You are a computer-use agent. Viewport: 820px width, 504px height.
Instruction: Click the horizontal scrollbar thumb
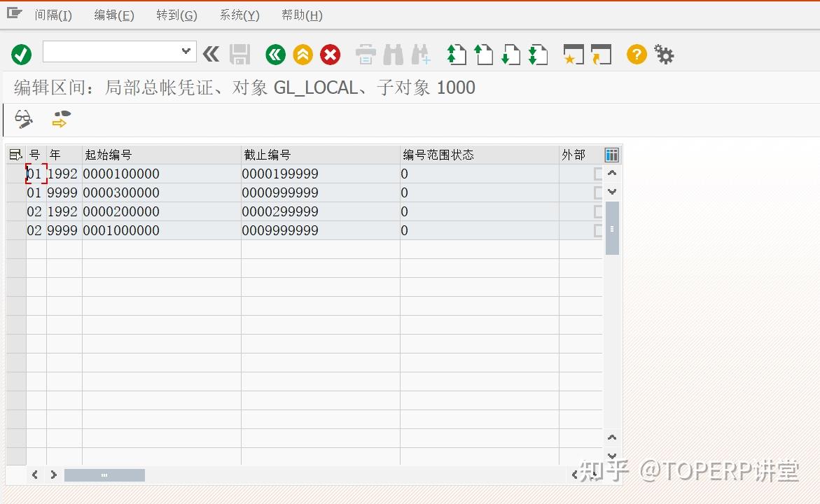(104, 475)
